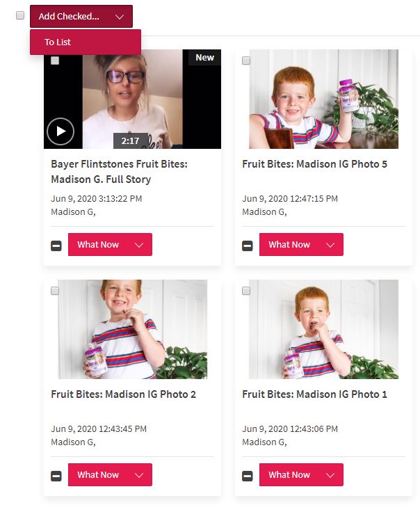This screenshot has height=505, width=420.
Task: Check the Madison IG Photo 5 checkbox
Action: tap(246, 61)
